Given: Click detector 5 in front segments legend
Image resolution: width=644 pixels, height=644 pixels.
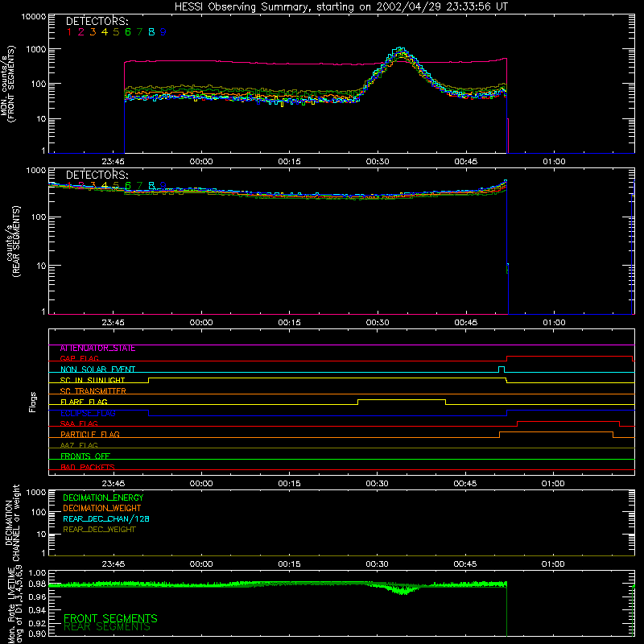Looking at the screenshot, I should (116, 32).
